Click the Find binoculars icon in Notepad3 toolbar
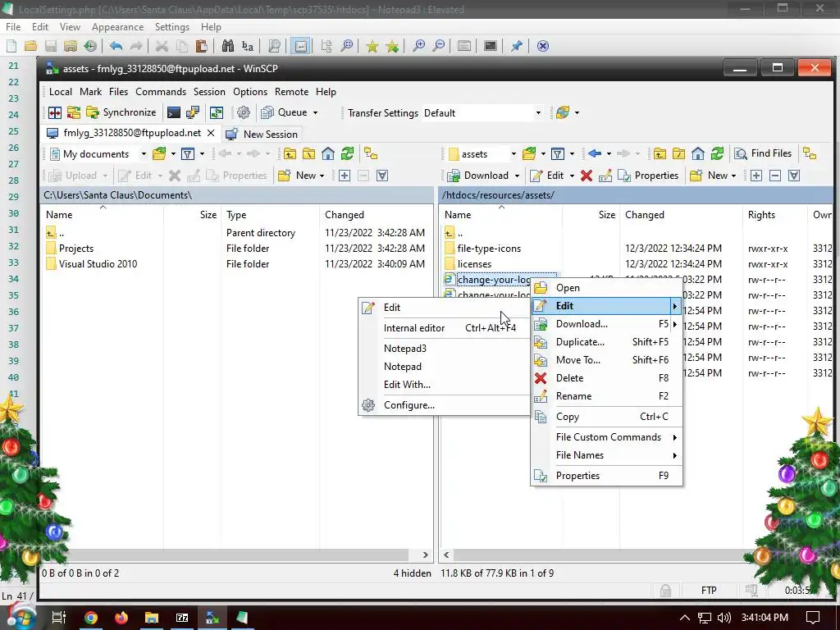The height and width of the screenshot is (630, 840). tap(228, 46)
